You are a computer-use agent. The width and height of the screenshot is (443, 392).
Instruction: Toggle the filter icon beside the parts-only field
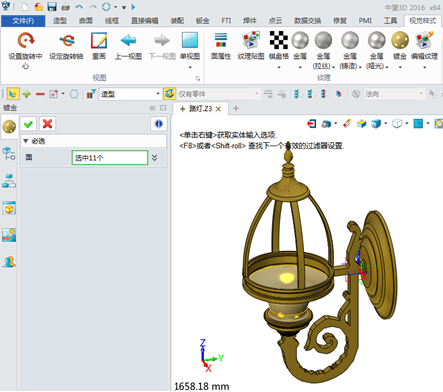pyautogui.click(x=170, y=94)
